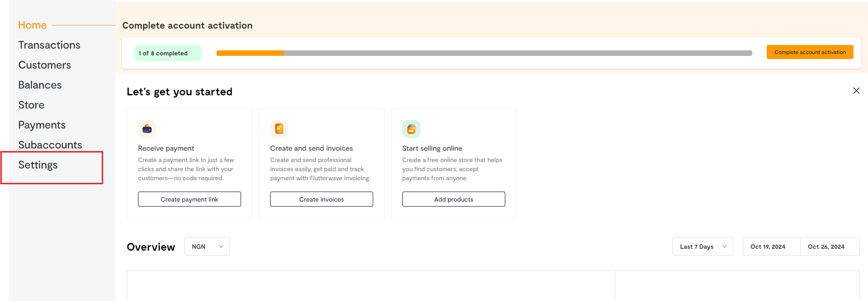Open the Payments section
The image size is (868, 301).
point(42,125)
